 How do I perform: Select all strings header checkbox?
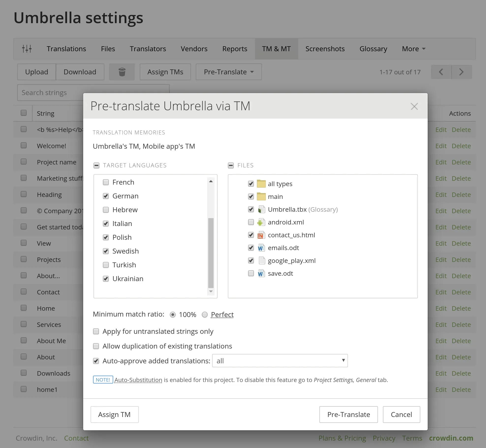click(x=24, y=113)
